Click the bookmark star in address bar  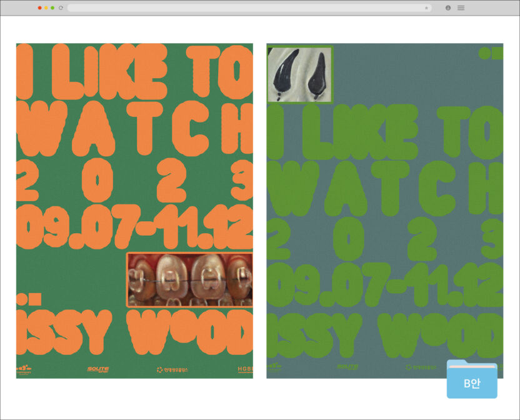coord(426,7)
